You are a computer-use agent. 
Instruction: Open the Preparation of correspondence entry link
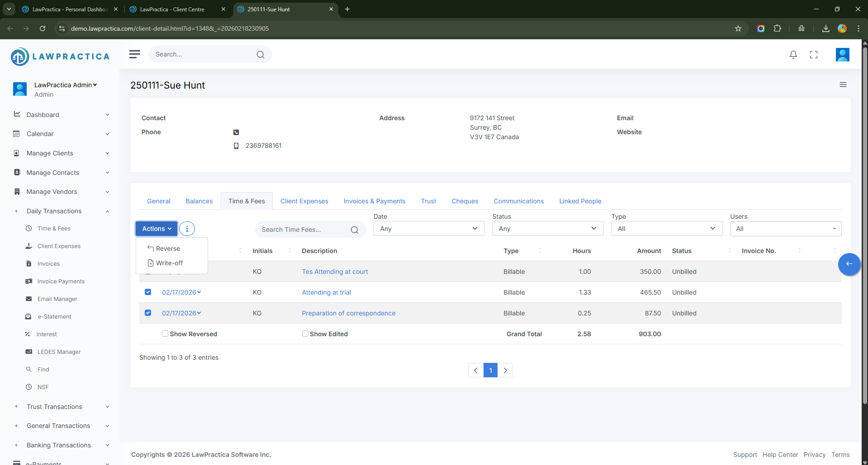click(x=348, y=313)
